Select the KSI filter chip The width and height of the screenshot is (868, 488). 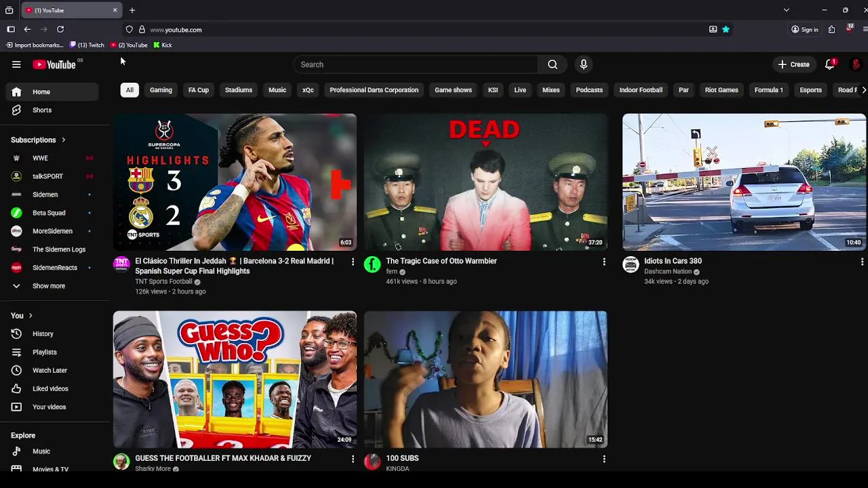click(493, 90)
